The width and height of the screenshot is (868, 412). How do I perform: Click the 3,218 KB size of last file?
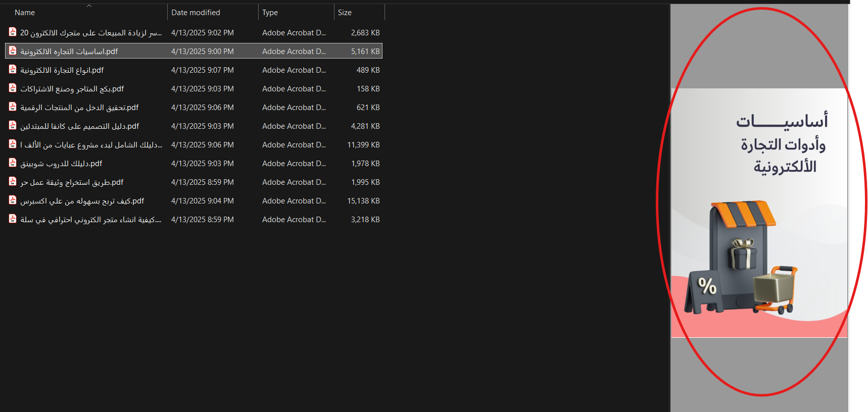tap(365, 220)
